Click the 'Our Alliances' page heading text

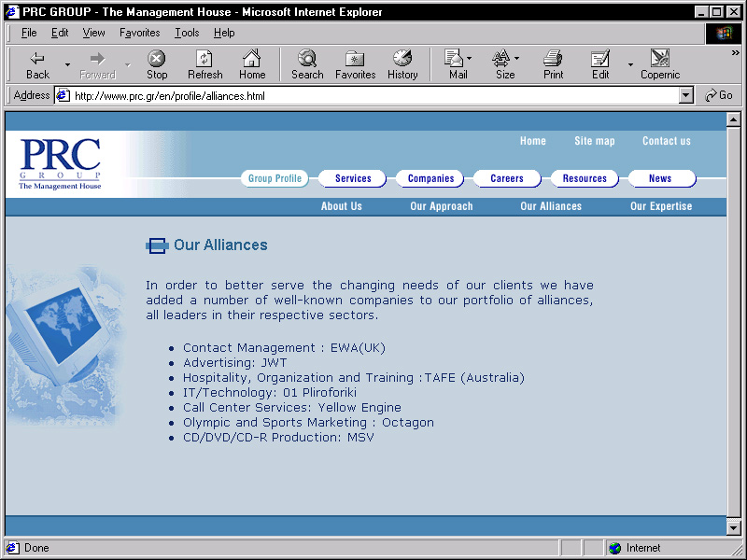[220, 245]
